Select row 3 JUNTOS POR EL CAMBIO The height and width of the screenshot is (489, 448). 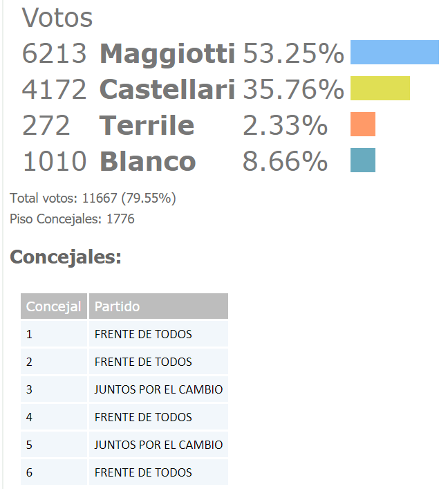click(124, 389)
